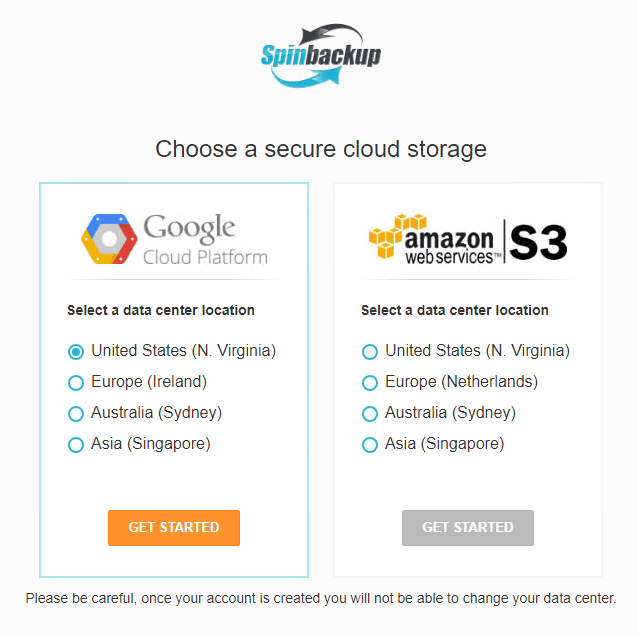Choose Amazon Europe (Netherlands) data center

(x=370, y=383)
